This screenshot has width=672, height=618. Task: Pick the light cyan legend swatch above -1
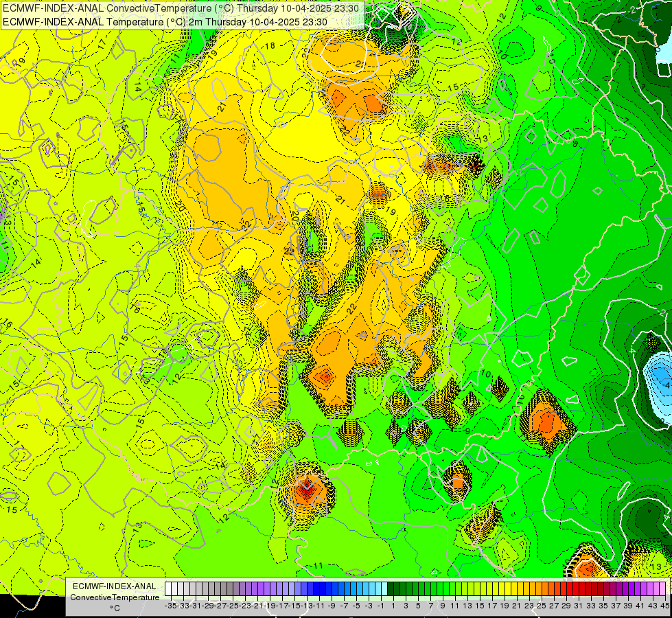[x=384, y=589]
